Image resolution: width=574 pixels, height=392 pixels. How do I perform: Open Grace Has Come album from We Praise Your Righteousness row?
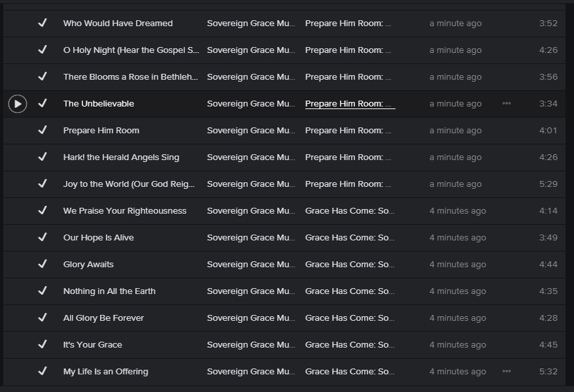point(349,211)
